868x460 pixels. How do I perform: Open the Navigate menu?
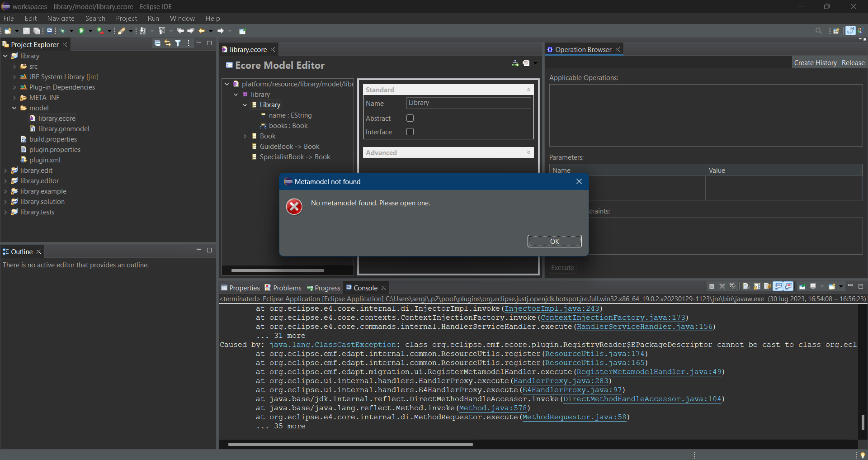coord(61,19)
